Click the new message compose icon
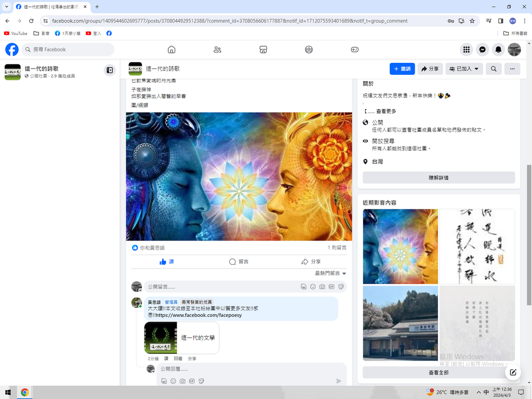The width and height of the screenshot is (532, 399). (x=513, y=372)
